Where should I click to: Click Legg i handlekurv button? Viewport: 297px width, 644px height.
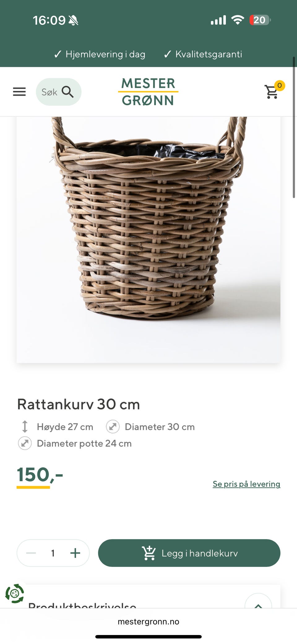click(x=189, y=553)
